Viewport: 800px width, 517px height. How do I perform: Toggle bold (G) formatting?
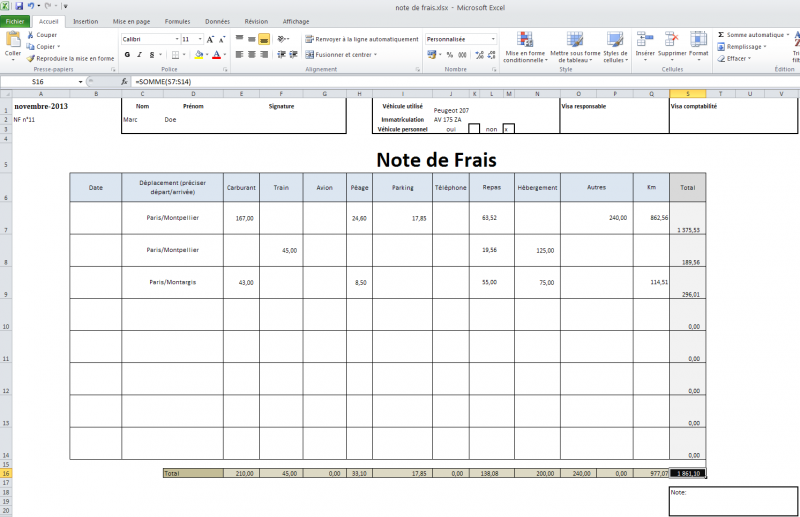(127, 55)
